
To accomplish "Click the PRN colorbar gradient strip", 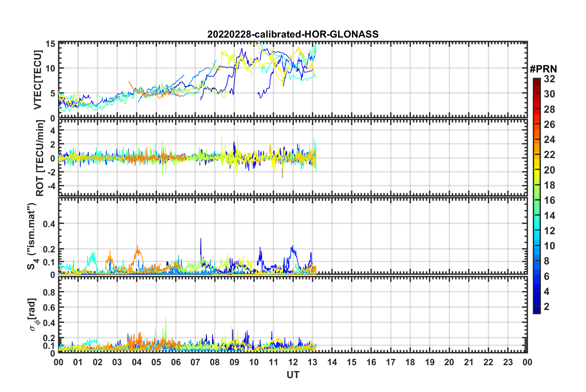I will [x=536, y=196].
